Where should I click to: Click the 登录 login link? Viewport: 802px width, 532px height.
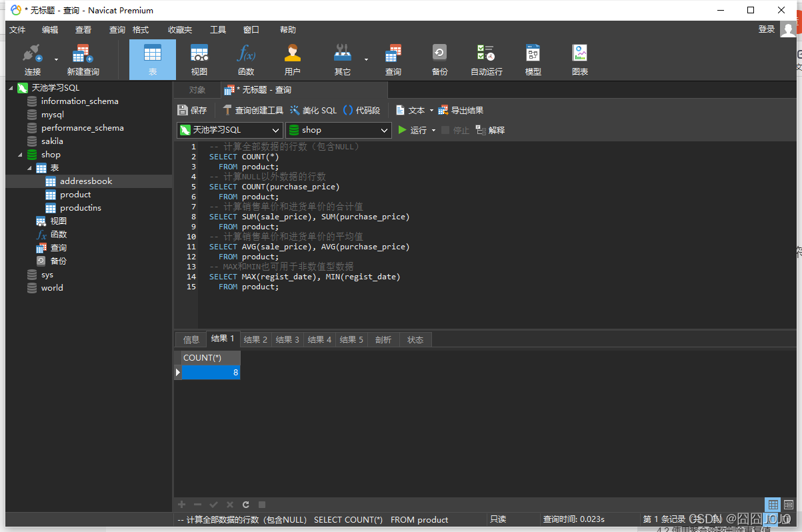pyautogui.click(x=767, y=29)
